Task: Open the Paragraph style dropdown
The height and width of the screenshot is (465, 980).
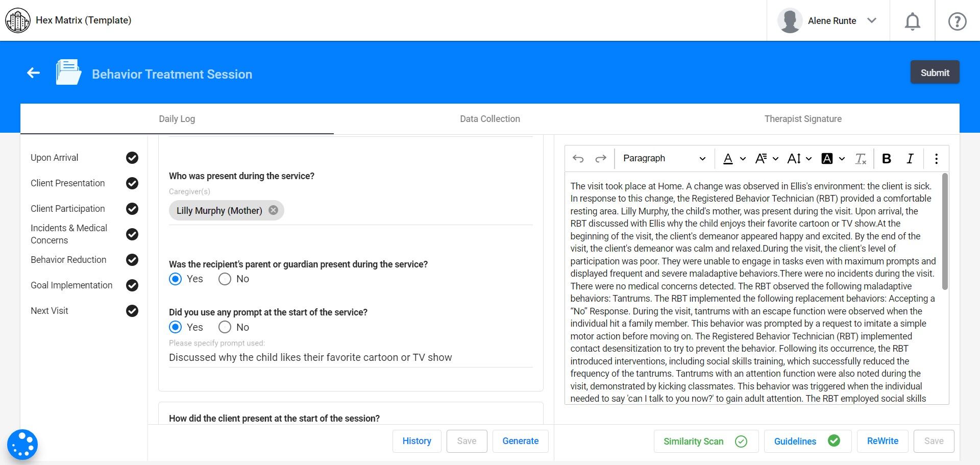Action: coord(664,159)
